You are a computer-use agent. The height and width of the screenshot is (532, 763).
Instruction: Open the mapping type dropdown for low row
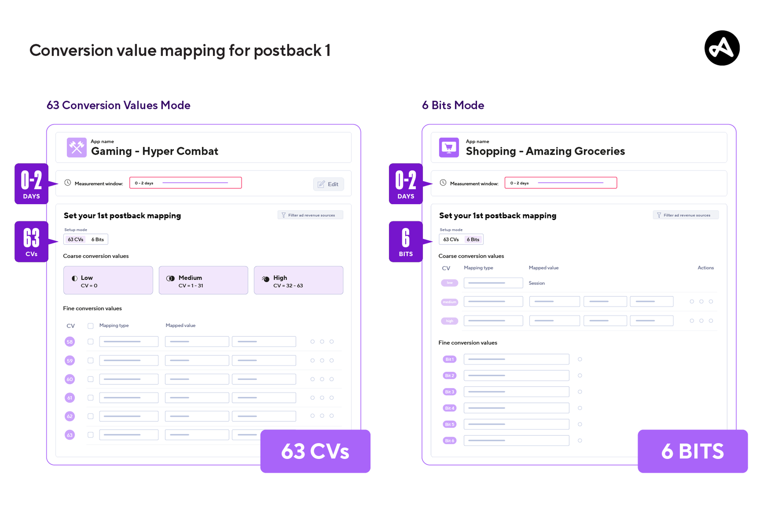pos(493,283)
